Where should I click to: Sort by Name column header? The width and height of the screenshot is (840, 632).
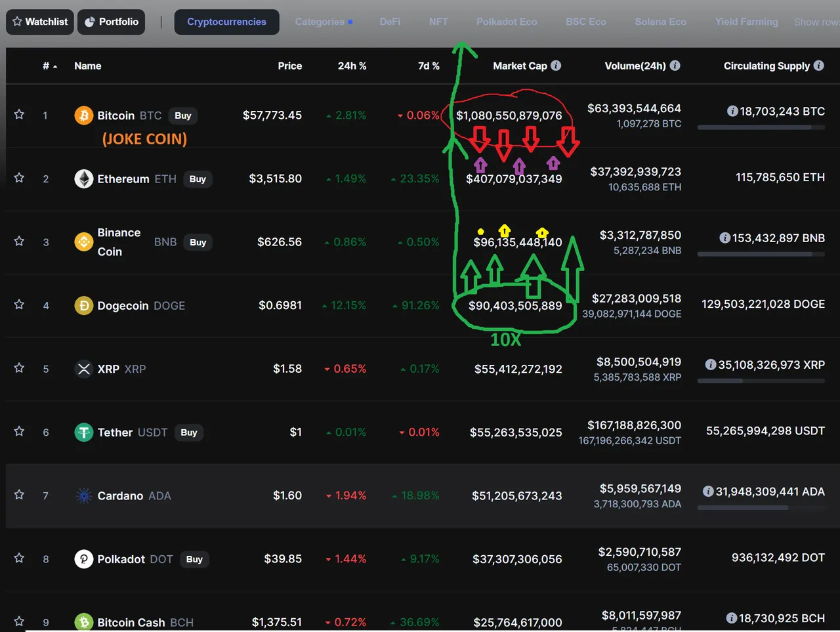point(87,66)
